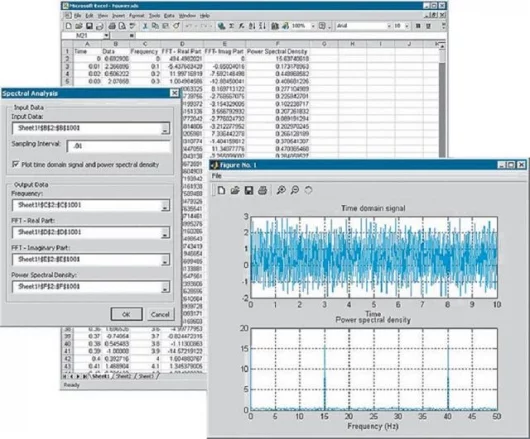This screenshot has width=530, height=439.
Task: Click Zoom Out magnifier in Figure window
Action: [295, 190]
